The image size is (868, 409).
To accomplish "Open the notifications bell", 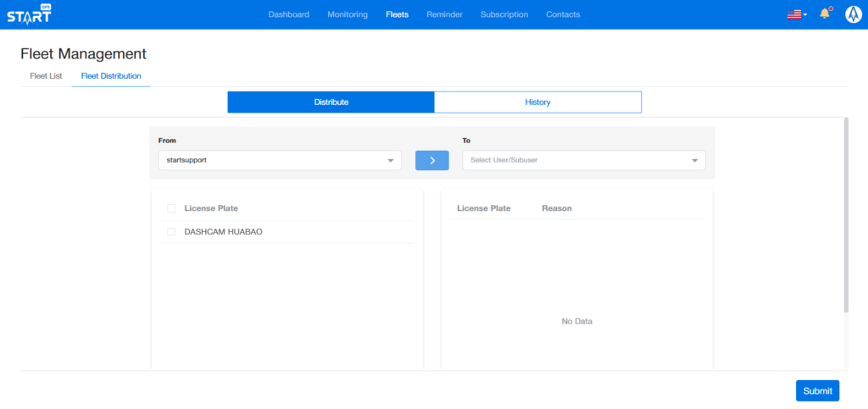I will [824, 14].
